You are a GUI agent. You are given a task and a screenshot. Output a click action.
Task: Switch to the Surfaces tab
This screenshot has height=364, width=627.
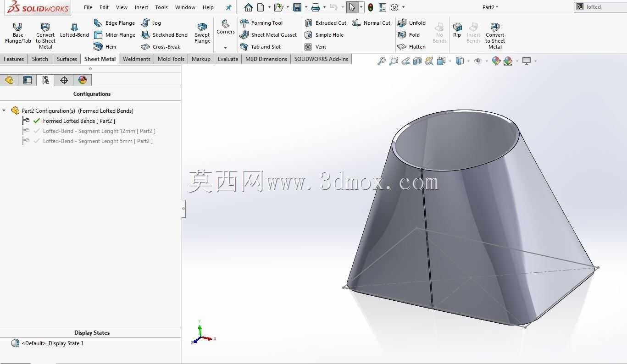point(67,59)
